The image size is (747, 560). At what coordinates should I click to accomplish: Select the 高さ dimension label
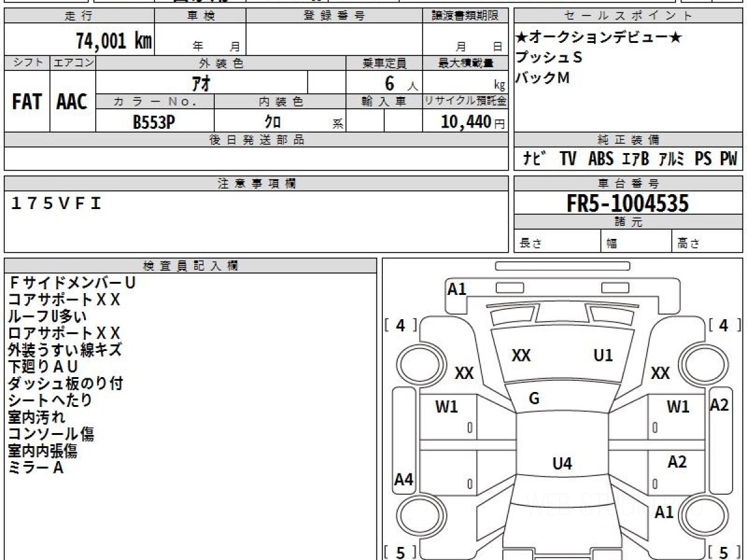click(689, 243)
